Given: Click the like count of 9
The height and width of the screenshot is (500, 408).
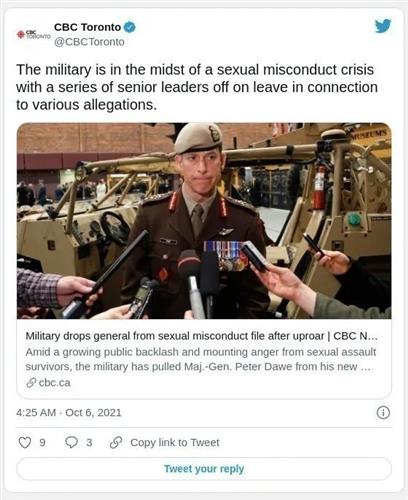Looking at the screenshot, I should tap(42, 443).
